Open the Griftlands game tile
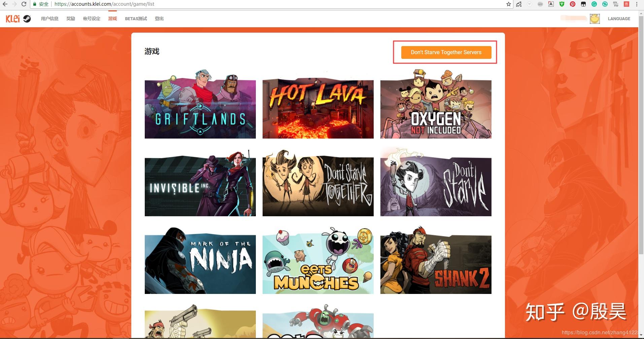The height and width of the screenshot is (339, 644). pyautogui.click(x=200, y=104)
